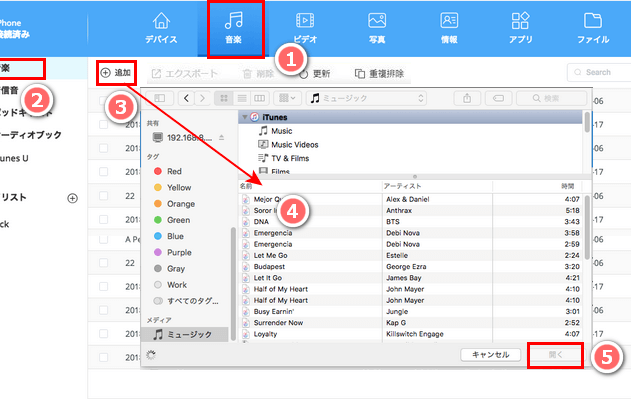Go to the 写真 tab
Image resolution: width=631 pixels, height=399 pixels.
(377, 28)
